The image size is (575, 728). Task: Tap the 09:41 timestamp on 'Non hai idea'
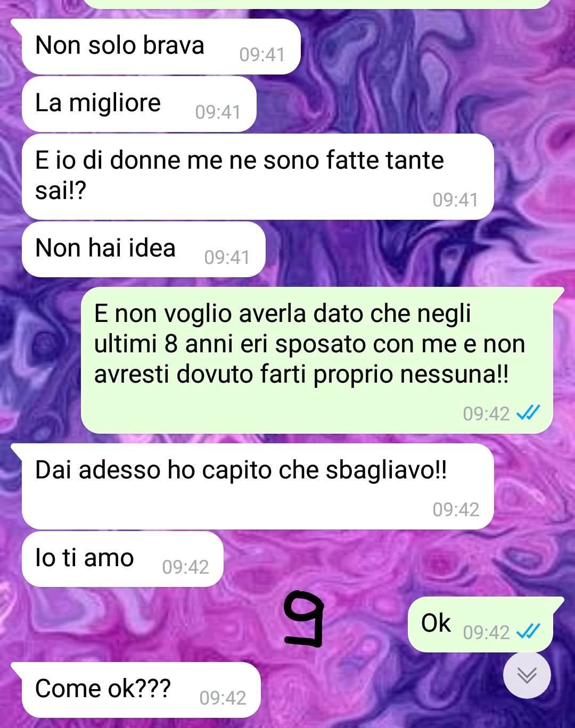227,258
